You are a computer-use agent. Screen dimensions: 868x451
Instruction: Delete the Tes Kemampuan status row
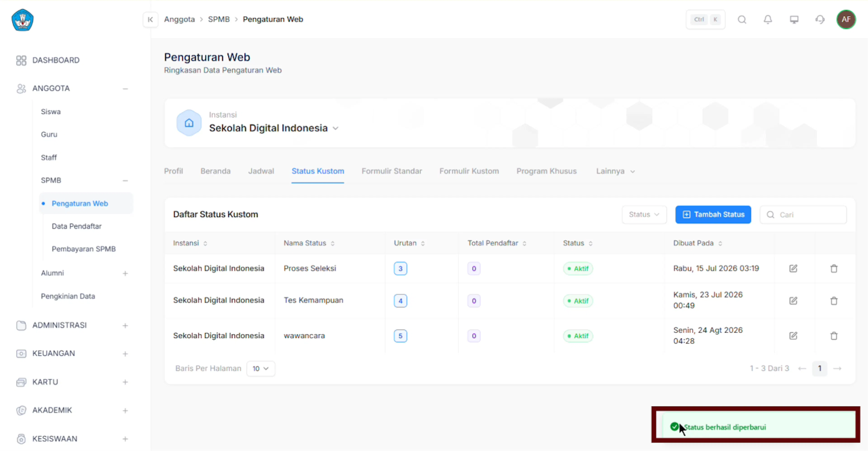coord(834,301)
